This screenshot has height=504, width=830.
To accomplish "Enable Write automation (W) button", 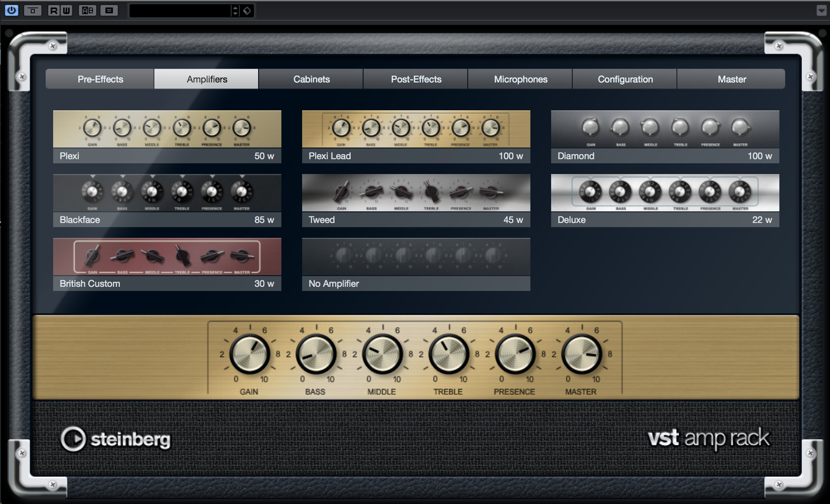I will pos(65,10).
